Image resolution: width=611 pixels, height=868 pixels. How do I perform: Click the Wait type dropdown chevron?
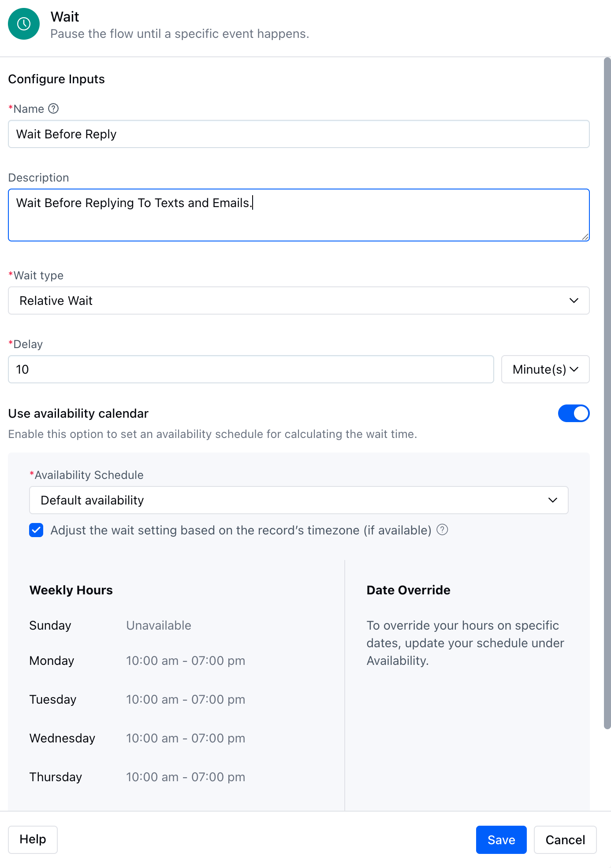click(x=574, y=300)
